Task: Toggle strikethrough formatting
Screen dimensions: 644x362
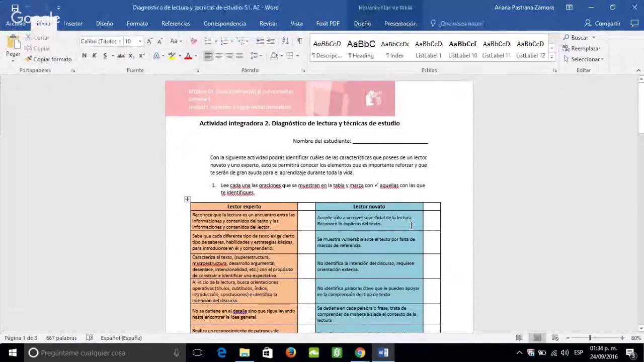Action: [121, 56]
